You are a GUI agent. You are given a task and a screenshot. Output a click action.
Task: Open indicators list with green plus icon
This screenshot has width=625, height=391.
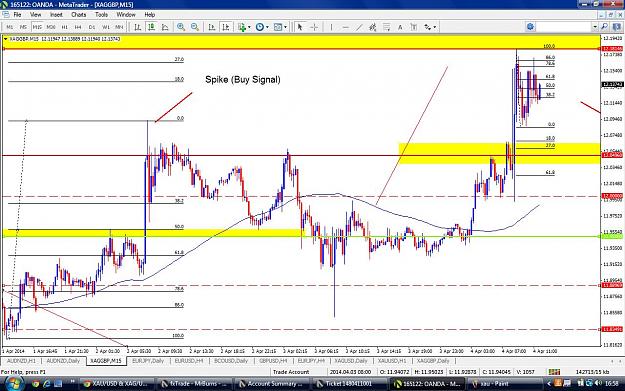click(242, 27)
